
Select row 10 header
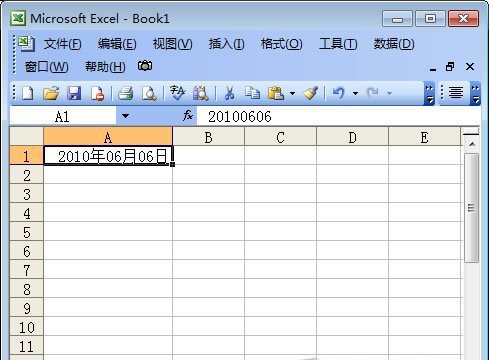coord(27,327)
